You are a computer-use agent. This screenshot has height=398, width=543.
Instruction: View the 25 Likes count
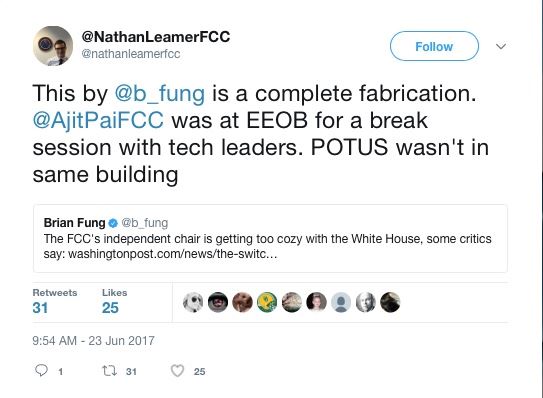(114, 302)
